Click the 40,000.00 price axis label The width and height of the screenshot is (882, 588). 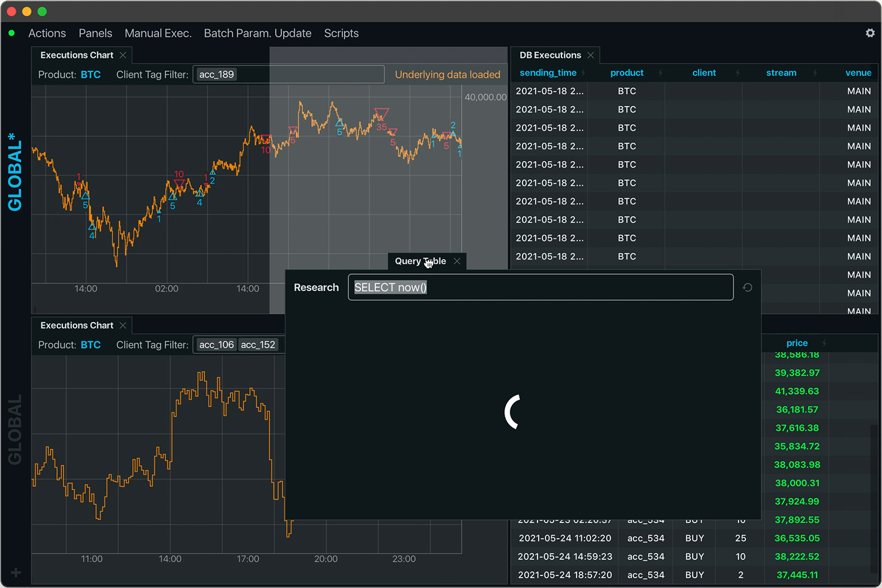coord(486,97)
